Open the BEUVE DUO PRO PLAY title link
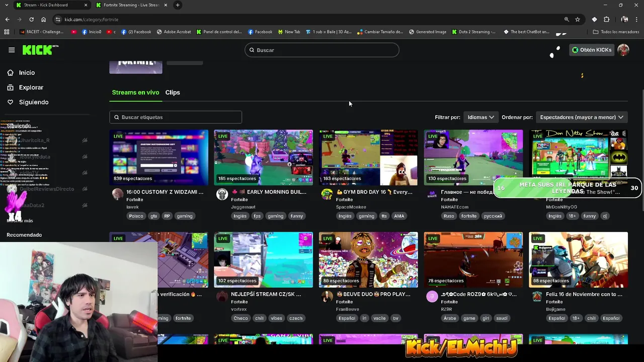The image size is (644, 362). (373, 294)
